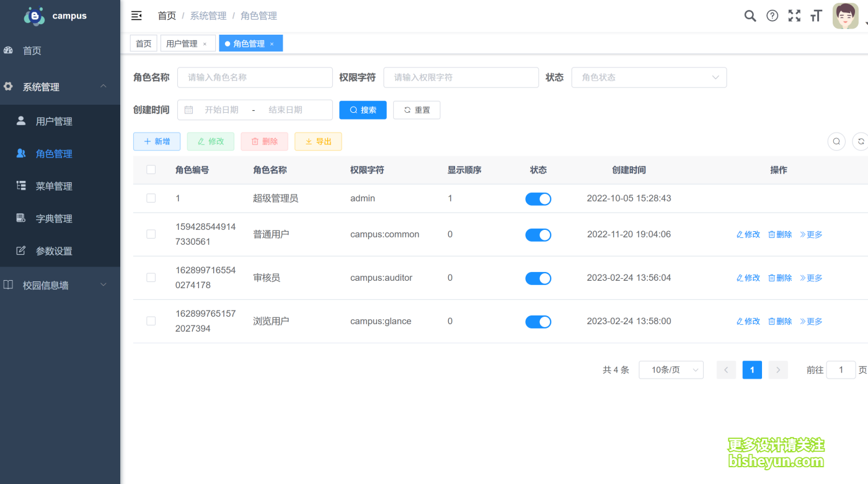Click the 菜单管理 tree list icon
The width and height of the screenshot is (868, 484).
(x=21, y=185)
